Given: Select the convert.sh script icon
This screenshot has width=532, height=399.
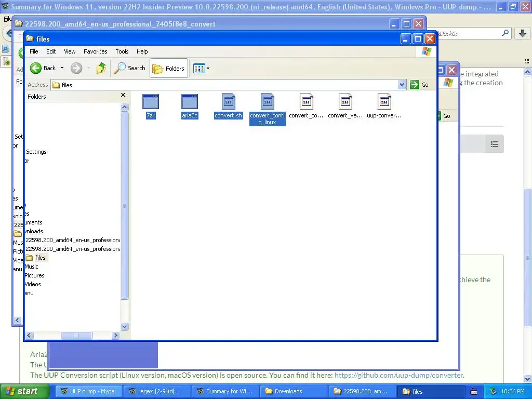Looking at the screenshot, I should (229, 101).
